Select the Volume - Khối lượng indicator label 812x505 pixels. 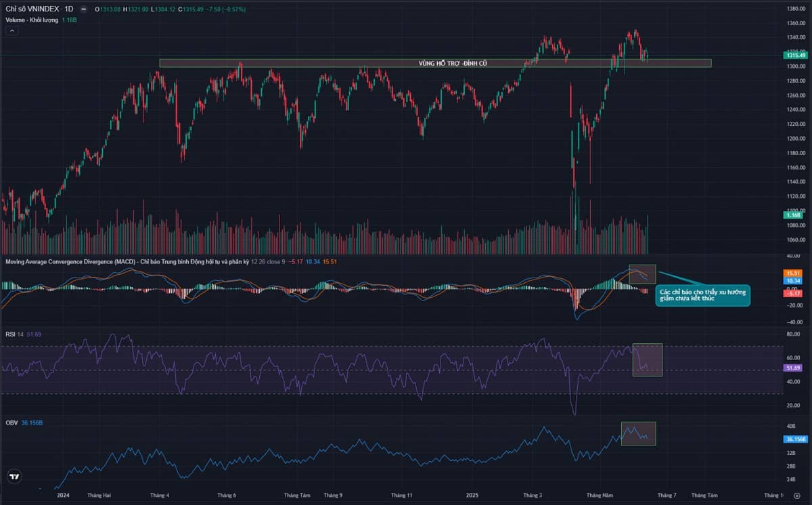click(32, 20)
